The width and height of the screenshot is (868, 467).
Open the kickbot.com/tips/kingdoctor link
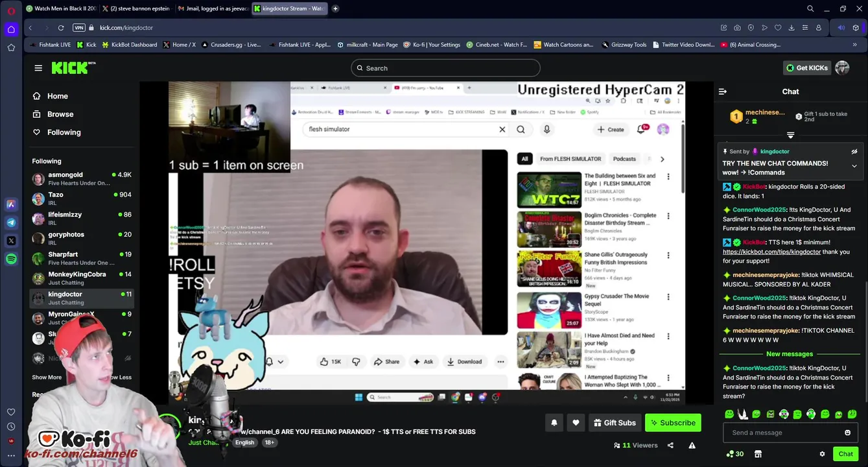tap(771, 252)
